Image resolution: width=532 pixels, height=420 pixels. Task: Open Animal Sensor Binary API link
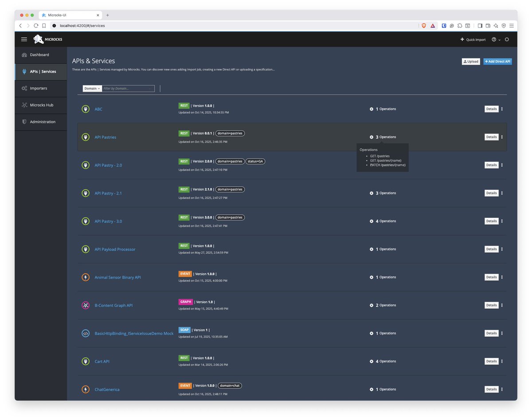[x=117, y=277]
